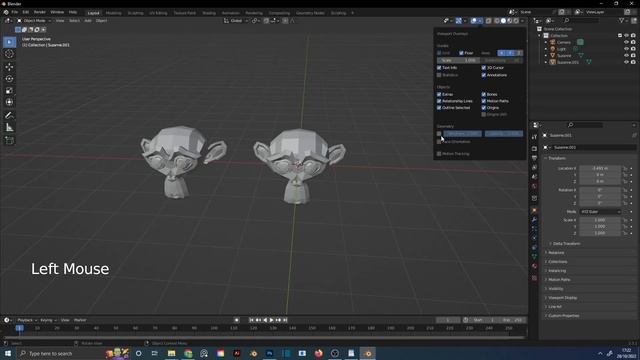Hide Suzanne.001 in outliner viewport
The width and height of the screenshot is (640, 360).
click(x=627, y=62)
